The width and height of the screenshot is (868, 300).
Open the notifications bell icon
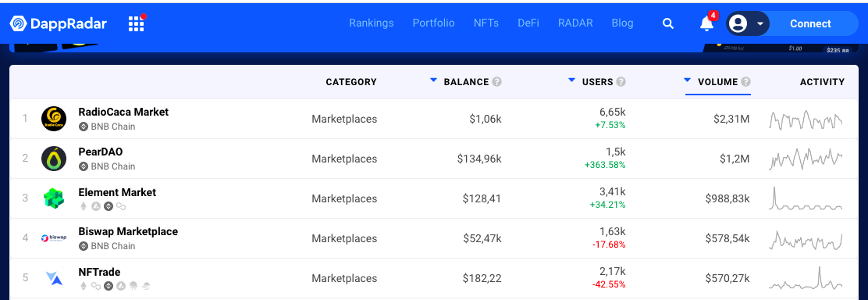point(706,23)
